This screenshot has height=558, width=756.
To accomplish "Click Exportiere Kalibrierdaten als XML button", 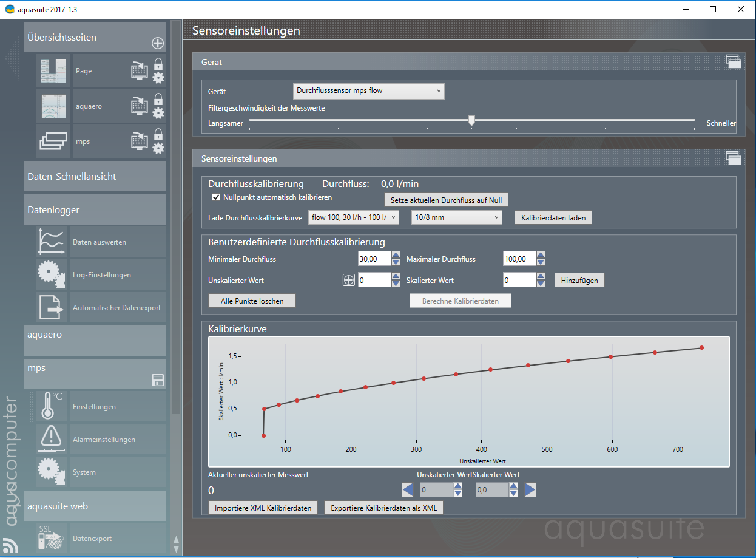I will 383,508.
